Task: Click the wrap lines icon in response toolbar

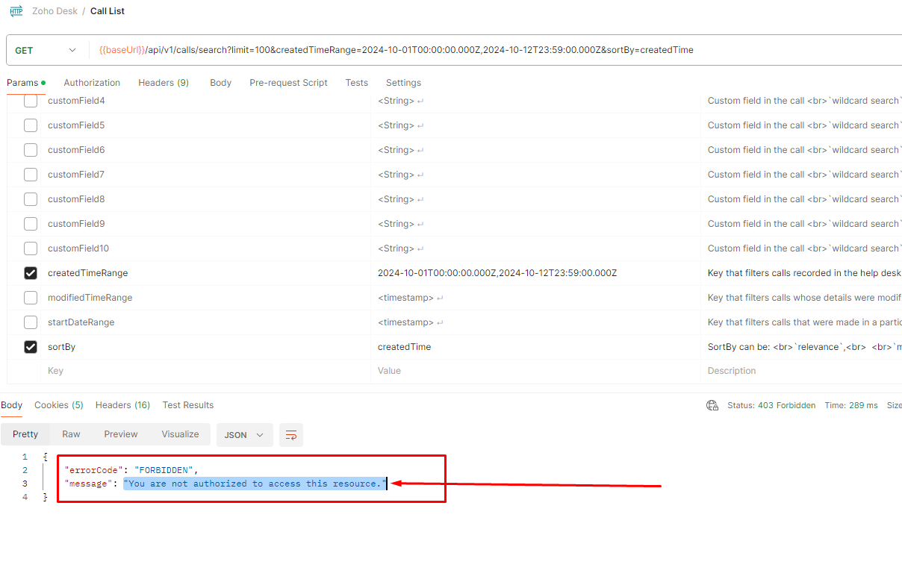Action: [291, 435]
